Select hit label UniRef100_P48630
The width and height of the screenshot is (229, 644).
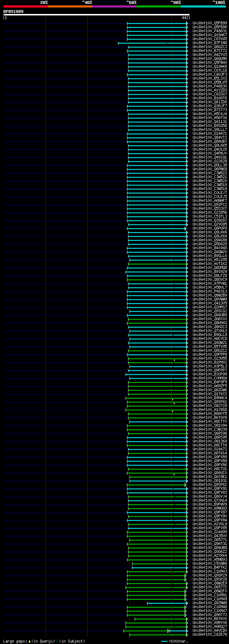point(210,86)
